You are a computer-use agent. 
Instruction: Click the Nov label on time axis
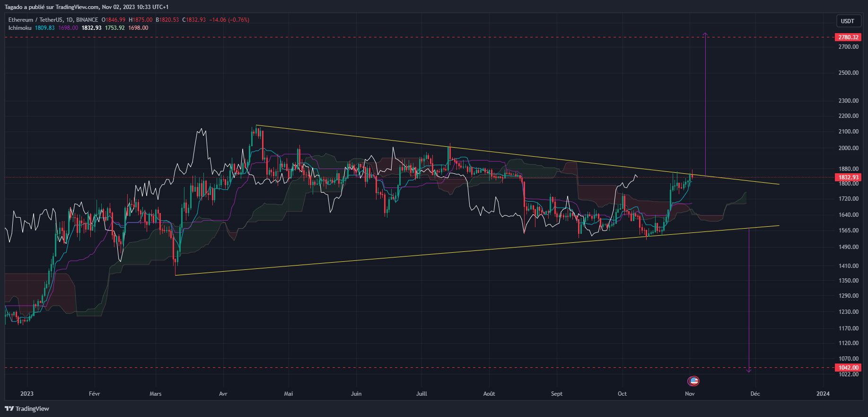tap(690, 394)
